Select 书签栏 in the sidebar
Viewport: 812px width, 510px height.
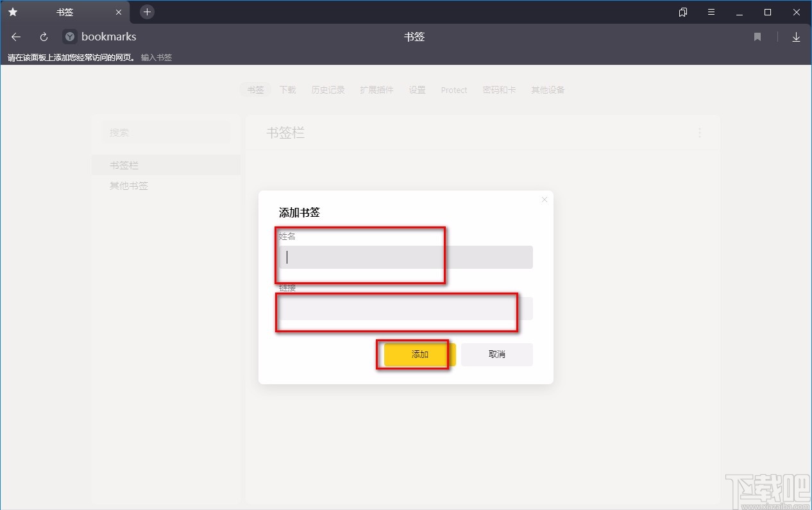tap(123, 165)
